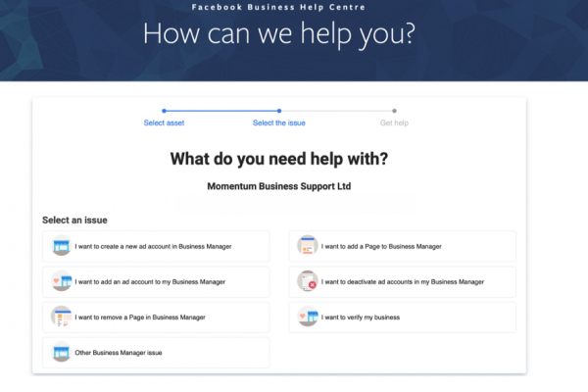Click the progress dot above Select the issue
588x392 pixels.
pyautogui.click(x=279, y=111)
